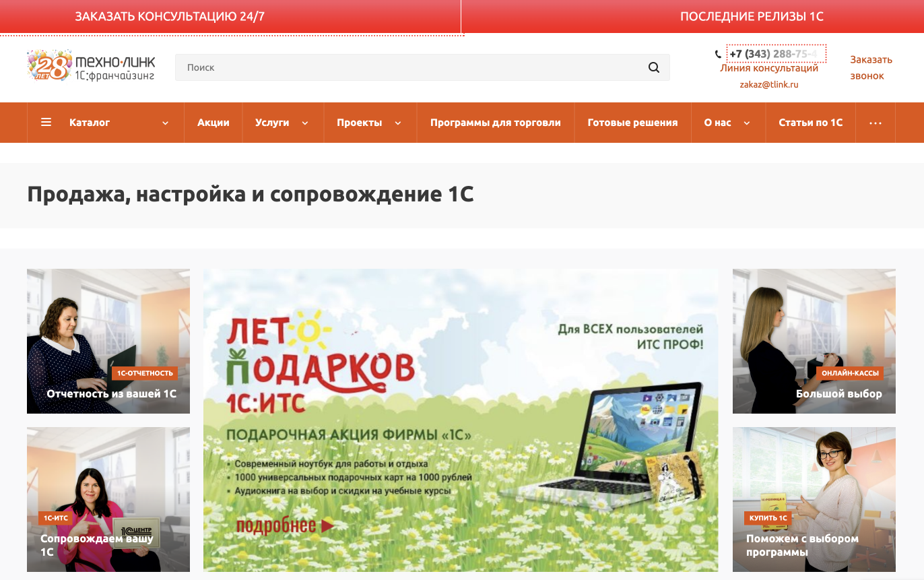Click the +7 (343) phone number
Image resolution: width=924 pixels, height=580 pixels.
776,54
